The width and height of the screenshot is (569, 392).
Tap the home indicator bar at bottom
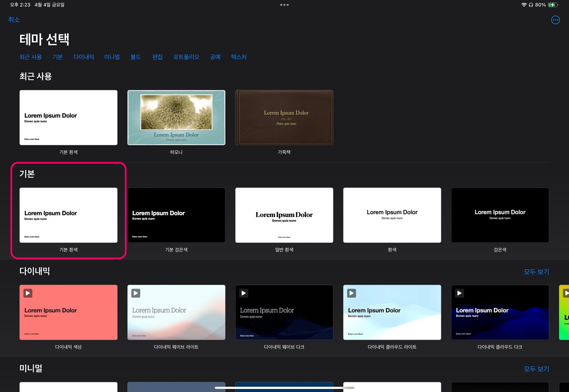coord(284,388)
